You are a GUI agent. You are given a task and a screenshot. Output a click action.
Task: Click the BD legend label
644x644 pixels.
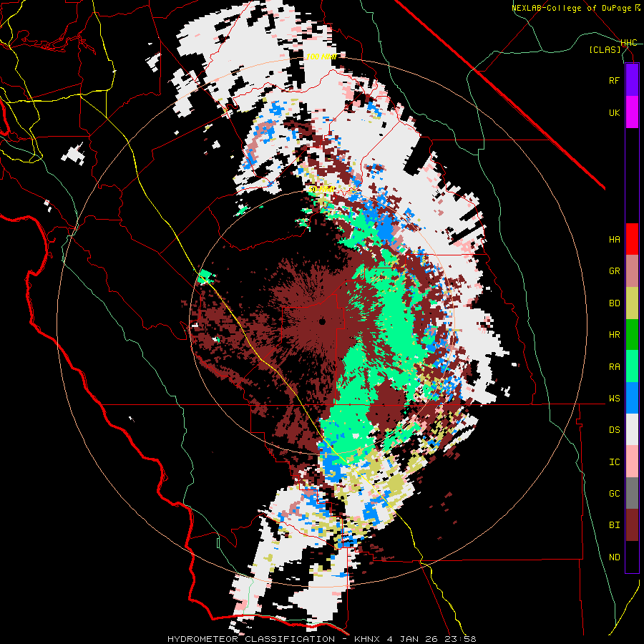pos(614,303)
